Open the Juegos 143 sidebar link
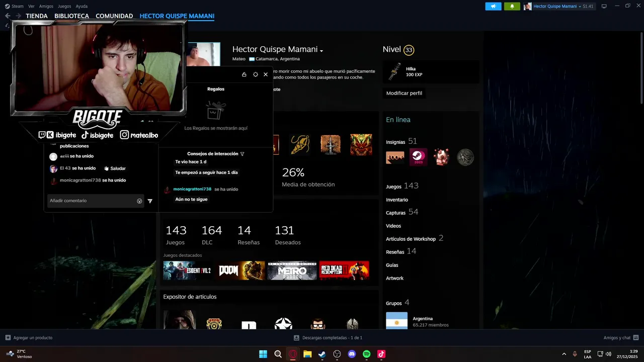644x362 pixels. [402, 186]
